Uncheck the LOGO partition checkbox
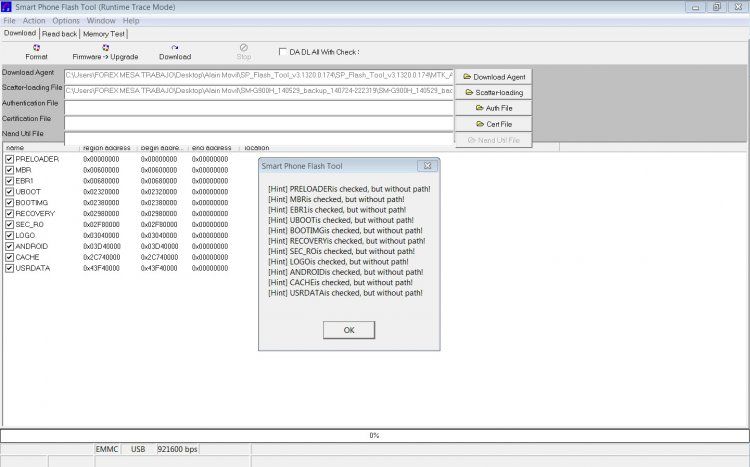This screenshot has height=467, width=750. pyautogui.click(x=10, y=235)
